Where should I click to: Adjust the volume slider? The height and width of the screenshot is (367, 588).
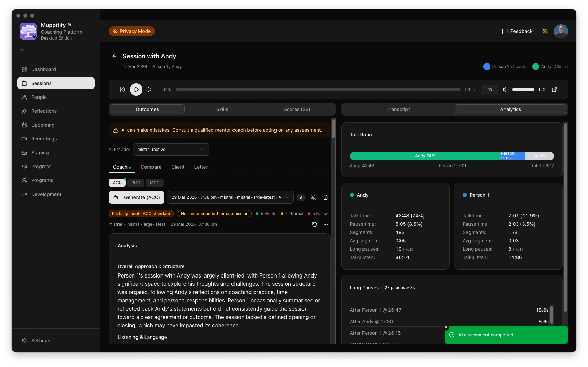tap(523, 89)
